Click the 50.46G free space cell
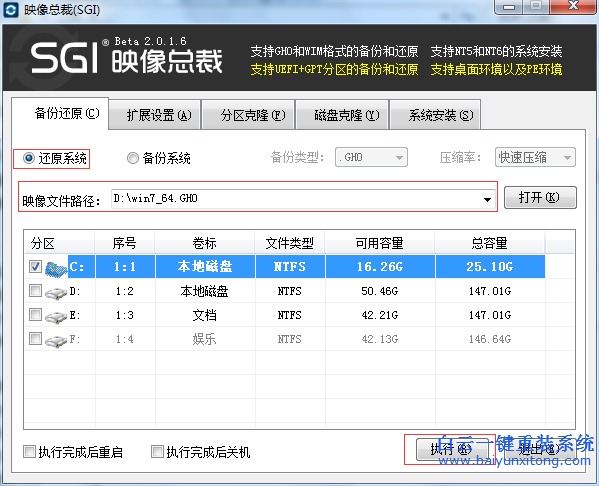This screenshot has width=599, height=486. tap(380, 291)
